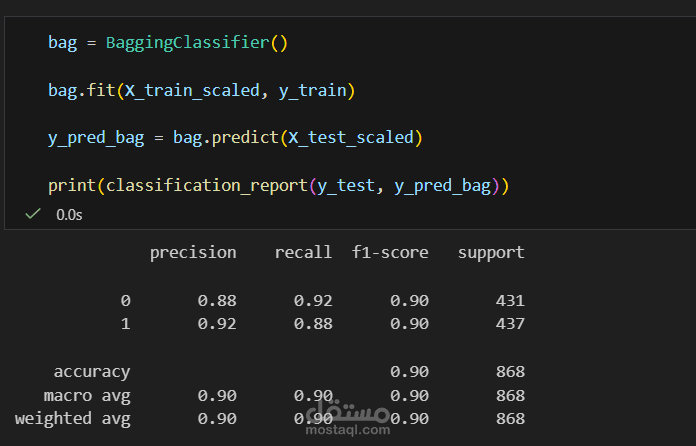
Task: Click the 0.0s execution time label
Action: 69,214
